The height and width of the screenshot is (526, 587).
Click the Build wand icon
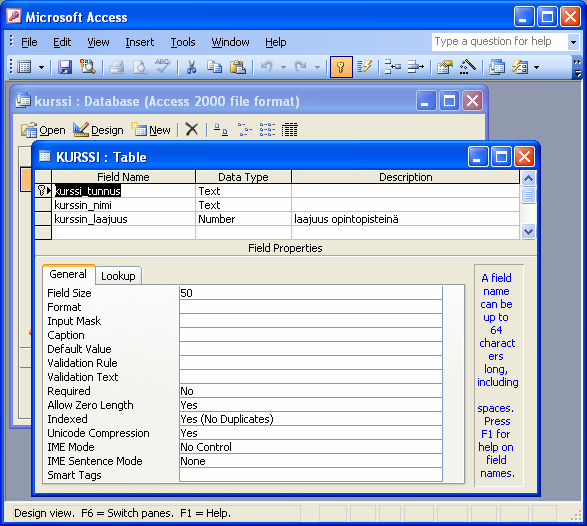coord(468,67)
